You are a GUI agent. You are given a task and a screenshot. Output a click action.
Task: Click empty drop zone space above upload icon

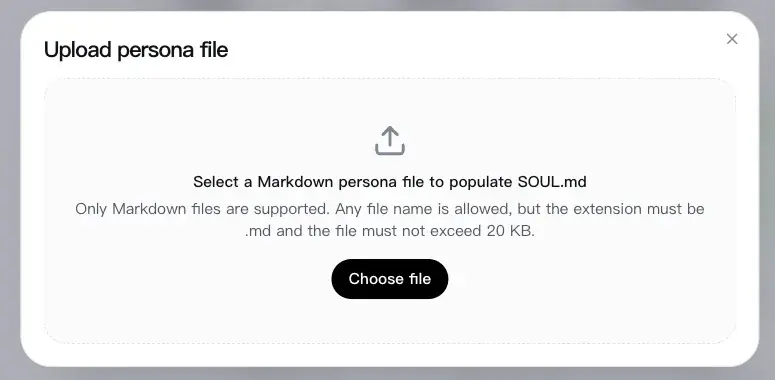[389, 101]
